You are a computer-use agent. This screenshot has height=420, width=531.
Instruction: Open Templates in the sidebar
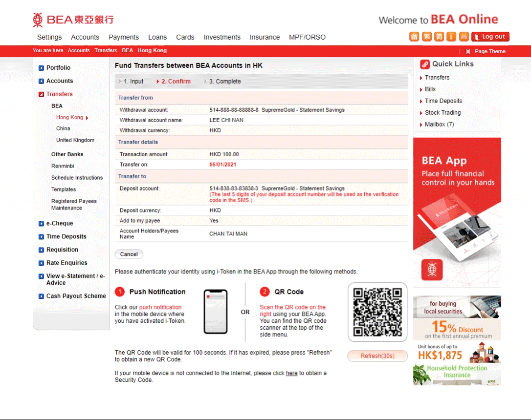[64, 189]
